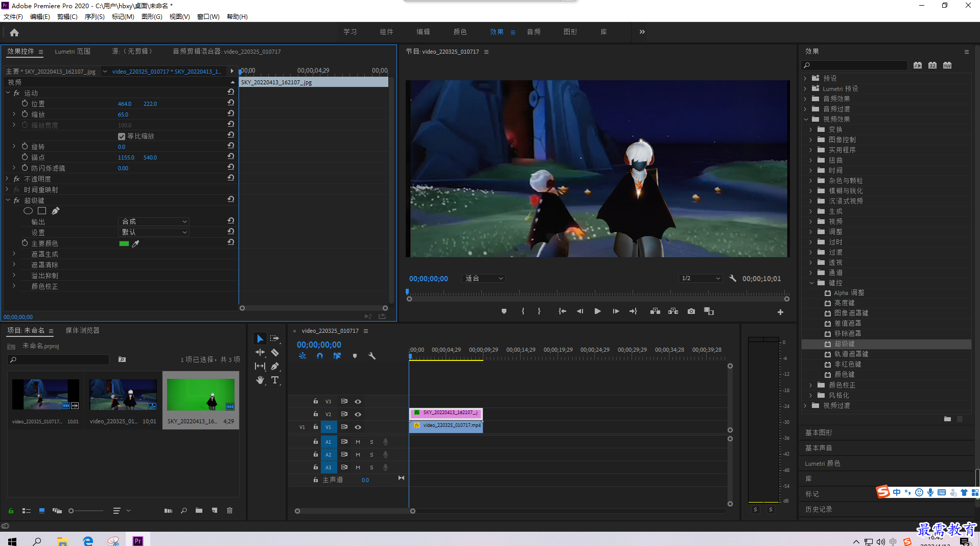Open the 历史记录 panel

point(819,509)
